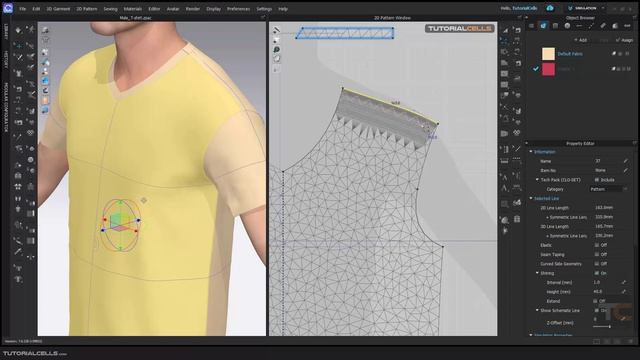The width and height of the screenshot is (640, 360).
Task: Click the Assign button
Action: [625, 40]
